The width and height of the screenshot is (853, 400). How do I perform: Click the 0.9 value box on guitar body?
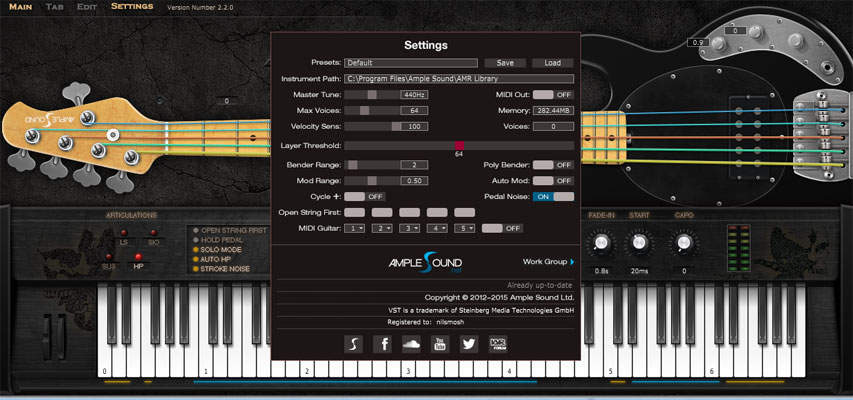700,42
